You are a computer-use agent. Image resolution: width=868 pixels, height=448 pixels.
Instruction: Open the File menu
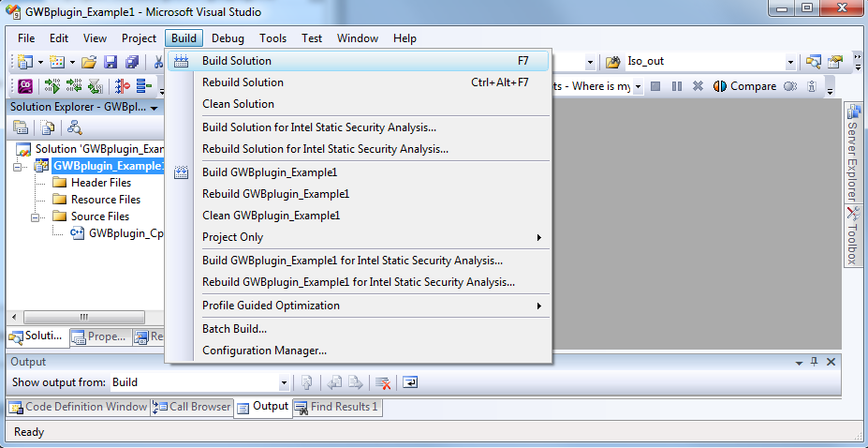click(26, 38)
